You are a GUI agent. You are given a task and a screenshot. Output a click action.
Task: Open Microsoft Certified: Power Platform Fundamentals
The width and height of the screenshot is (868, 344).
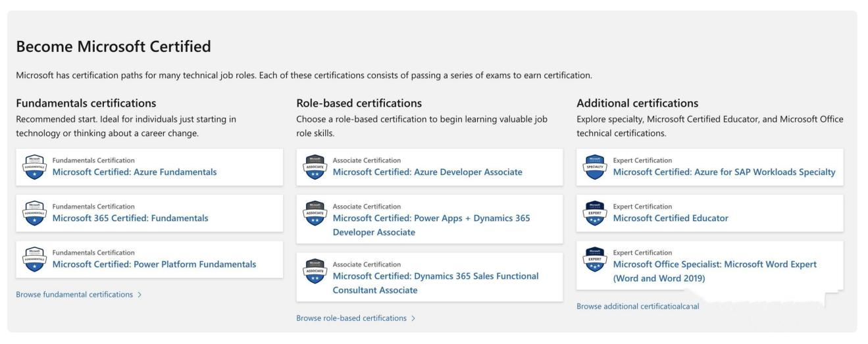click(154, 264)
